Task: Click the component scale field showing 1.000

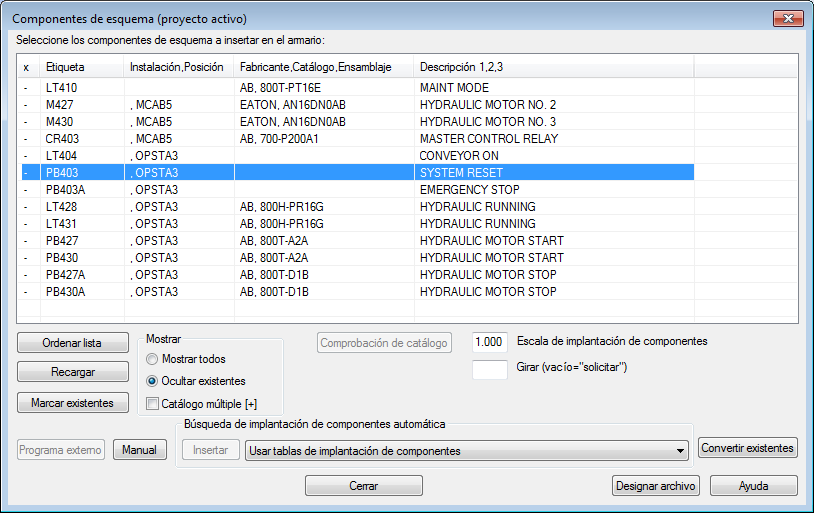Action: click(490, 342)
